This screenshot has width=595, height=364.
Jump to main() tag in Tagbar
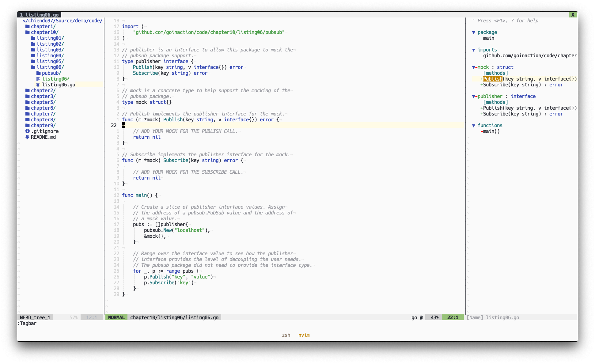point(491,131)
